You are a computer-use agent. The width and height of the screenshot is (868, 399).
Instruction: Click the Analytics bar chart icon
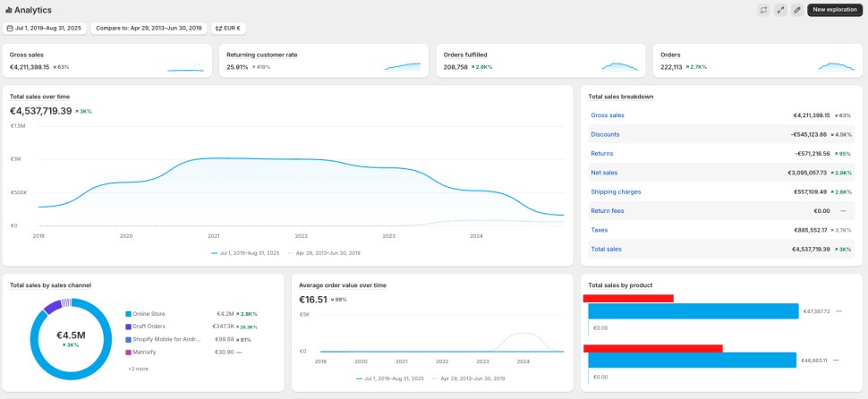click(x=9, y=10)
